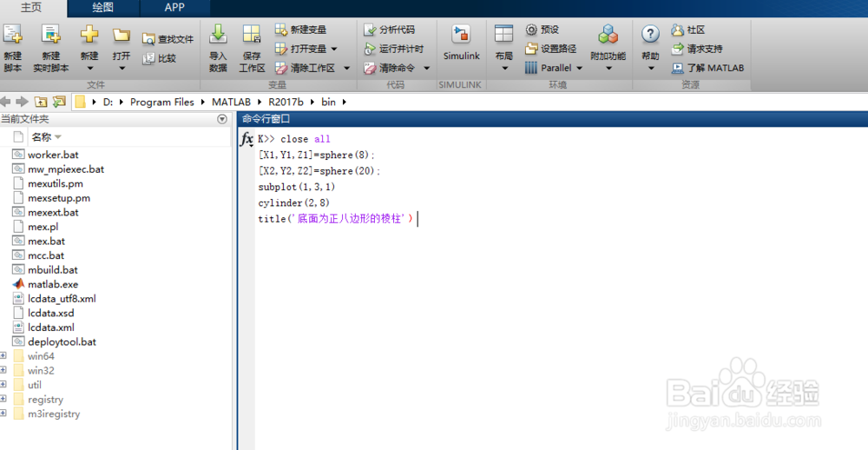Viewport: 868px width, 450px height.
Task: Select mexutils.pm in the file list
Action: pyautogui.click(x=56, y=183)
